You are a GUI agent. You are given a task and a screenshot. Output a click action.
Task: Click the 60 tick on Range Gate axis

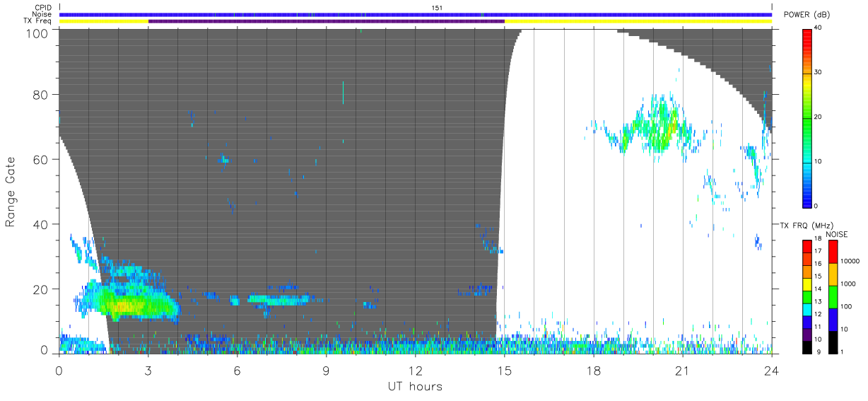[x=42, y=159]
